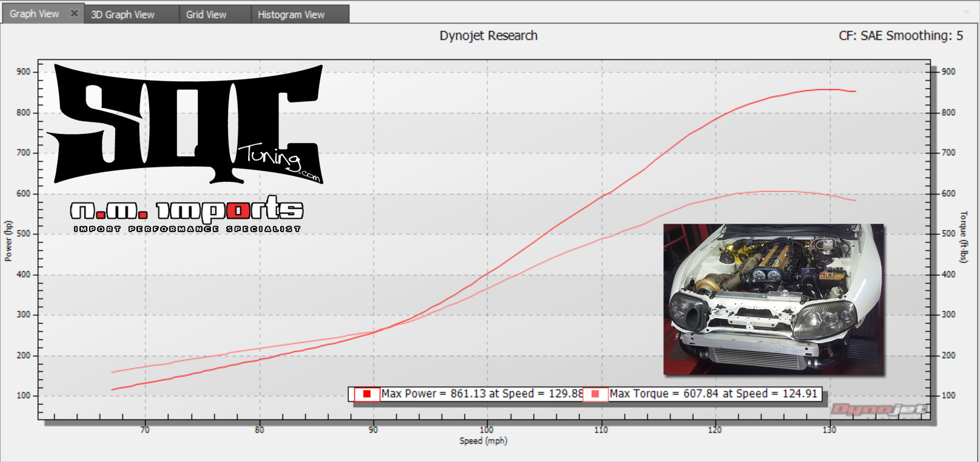The height and width of the screenshot is (462, 980).
Task: Close the Graph View tab
Action: pyautogui.click(x=74, y=13)
